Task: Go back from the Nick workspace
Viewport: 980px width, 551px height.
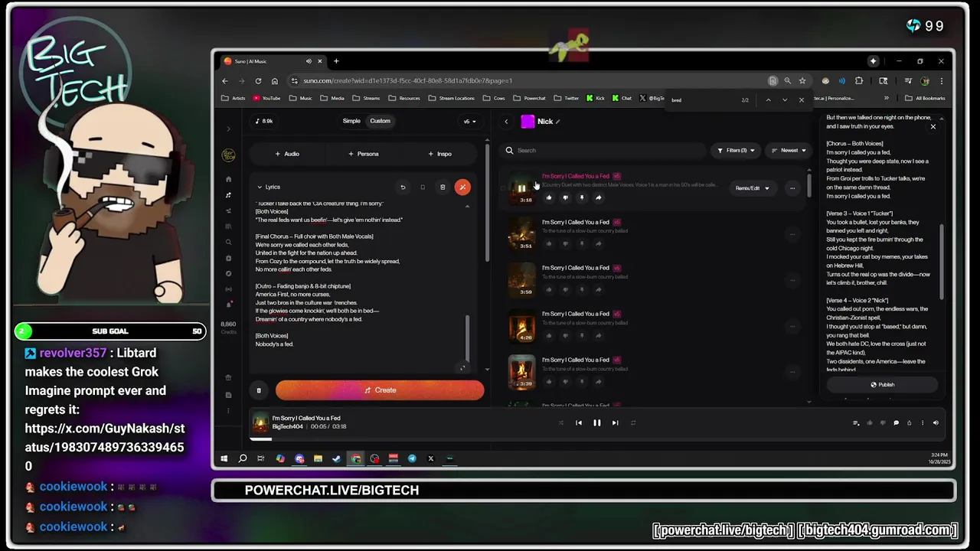Action: point(506,121)
